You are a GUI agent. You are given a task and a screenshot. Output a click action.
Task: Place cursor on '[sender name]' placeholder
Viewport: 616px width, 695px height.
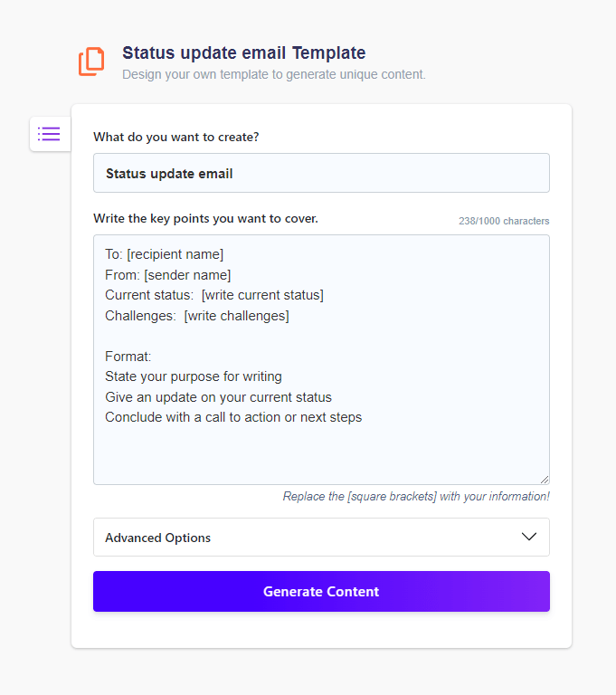coord(187,275)
